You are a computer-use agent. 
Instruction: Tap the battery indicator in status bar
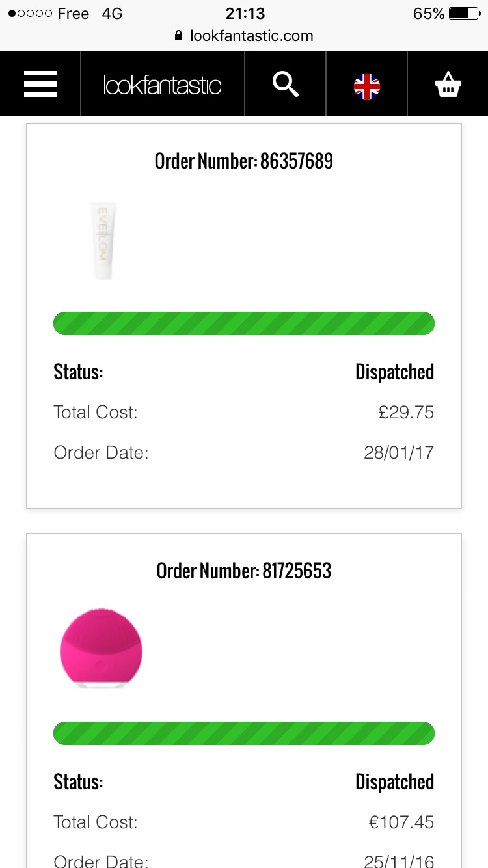click(x=464, y=14)
